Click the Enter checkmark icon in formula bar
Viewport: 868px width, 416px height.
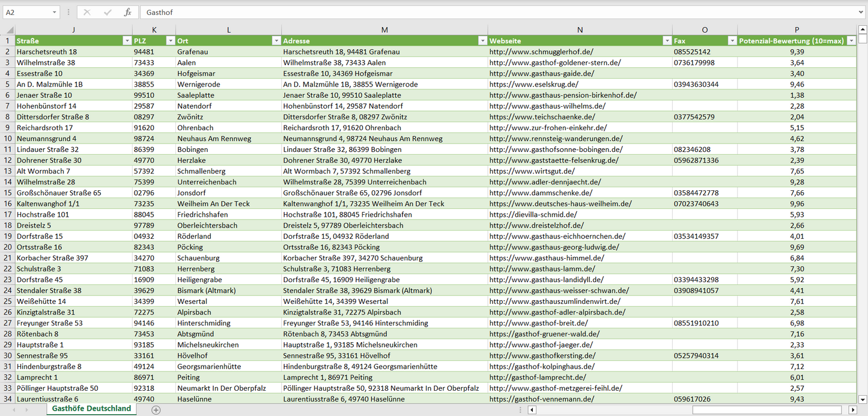click(108, 12)
